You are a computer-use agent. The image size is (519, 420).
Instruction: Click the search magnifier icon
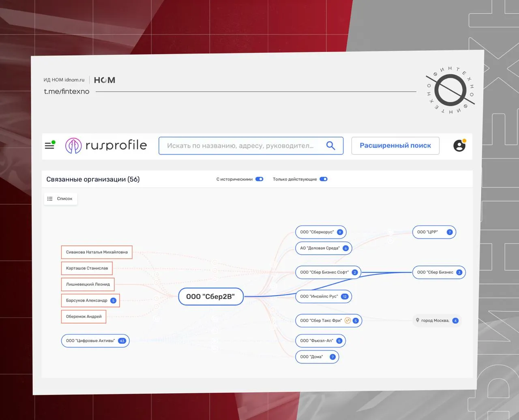click(331, 146)
